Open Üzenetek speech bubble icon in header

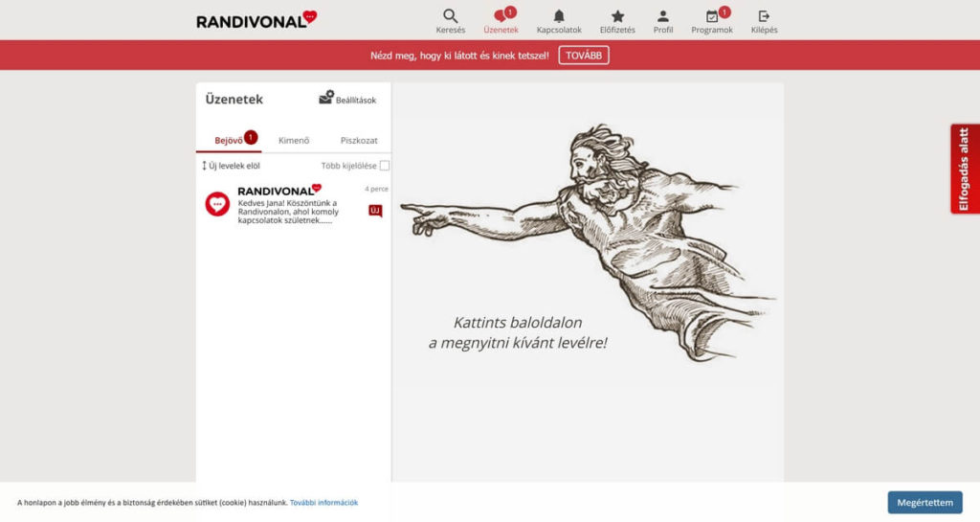(500, 16)
